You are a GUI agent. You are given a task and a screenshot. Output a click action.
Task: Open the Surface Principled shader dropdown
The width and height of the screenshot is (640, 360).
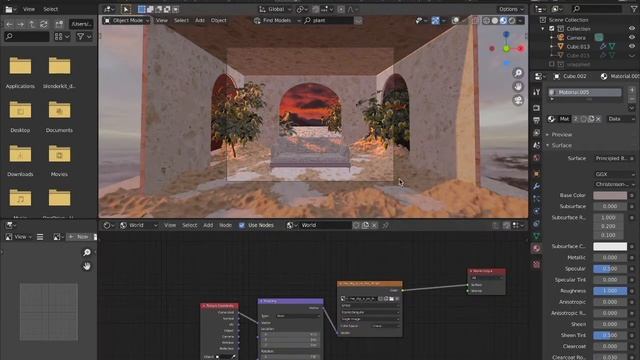click(614, 158)
